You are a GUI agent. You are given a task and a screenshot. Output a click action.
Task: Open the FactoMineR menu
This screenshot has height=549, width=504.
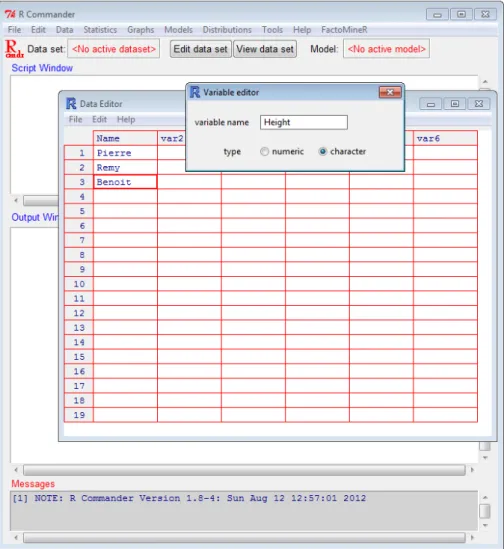344,30
